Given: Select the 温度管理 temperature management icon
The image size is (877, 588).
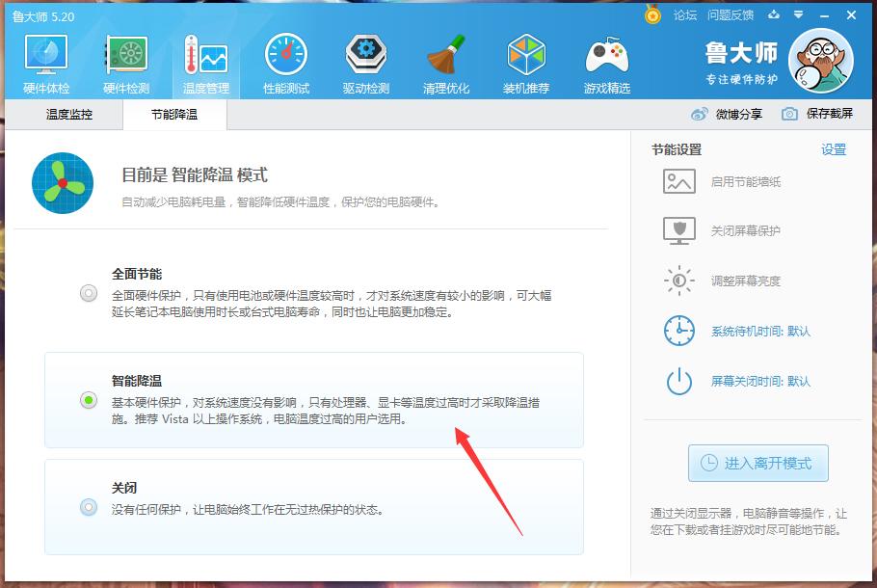Looking at the screenshot, I should click(206, 54).
